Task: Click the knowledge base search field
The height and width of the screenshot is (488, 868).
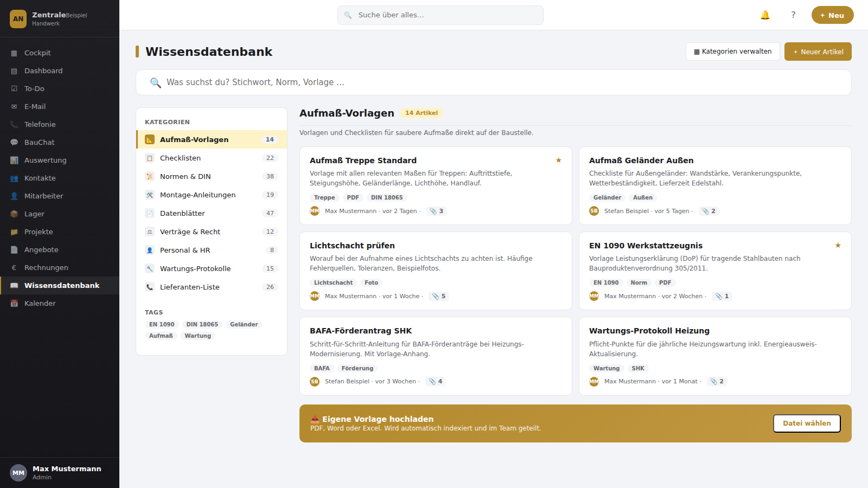Action: 494,82
